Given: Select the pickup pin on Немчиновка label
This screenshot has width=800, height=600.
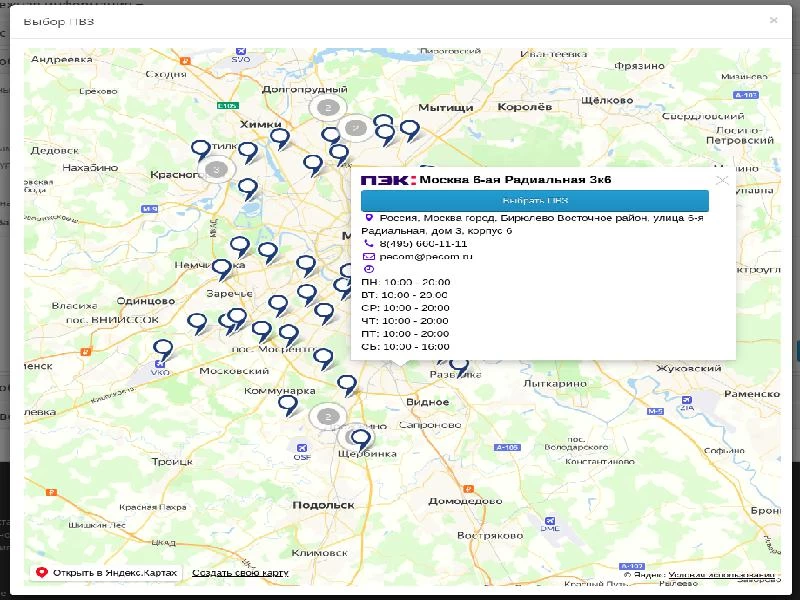Looking at the screenshot, I should point(221,270).
